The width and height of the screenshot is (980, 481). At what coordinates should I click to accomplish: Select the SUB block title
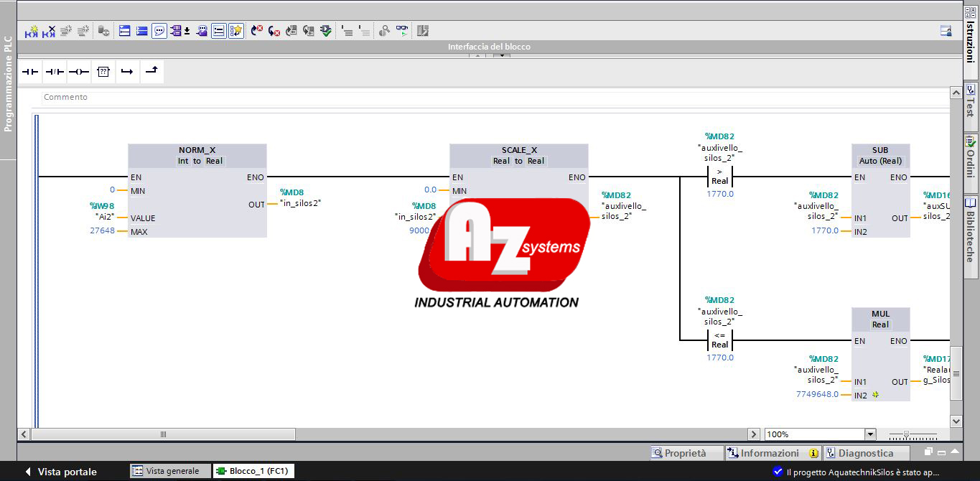(880, 150)
